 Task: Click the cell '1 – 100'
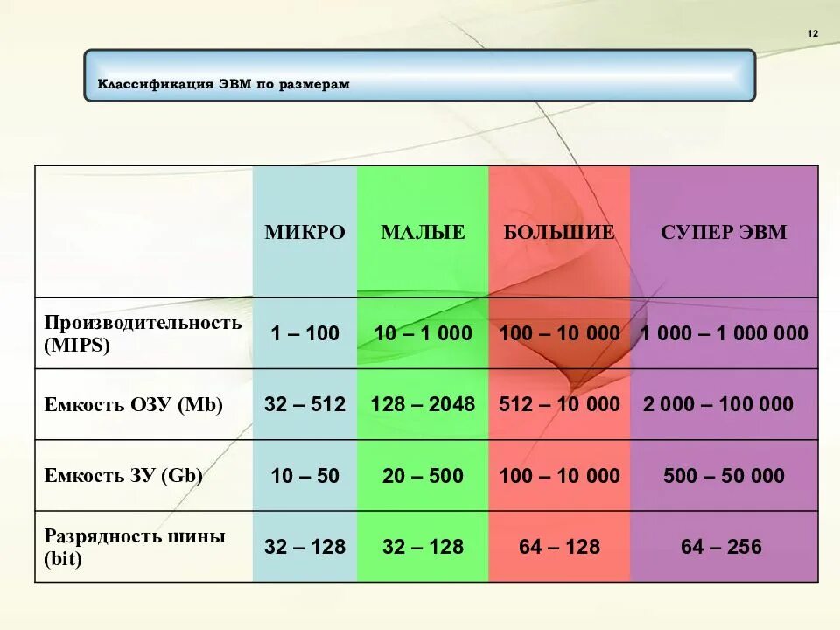point(304,333)
